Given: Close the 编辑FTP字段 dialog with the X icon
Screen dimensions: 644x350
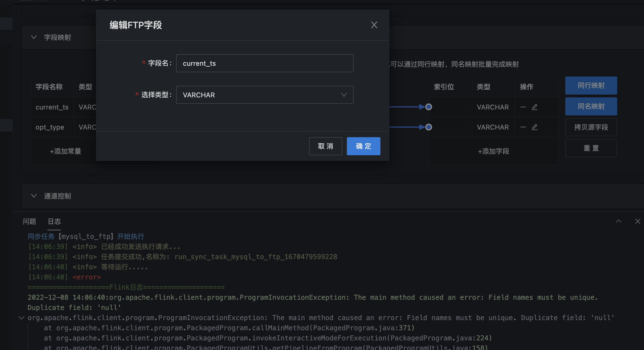Looking at the screenshot, I should tap(374, 25).
